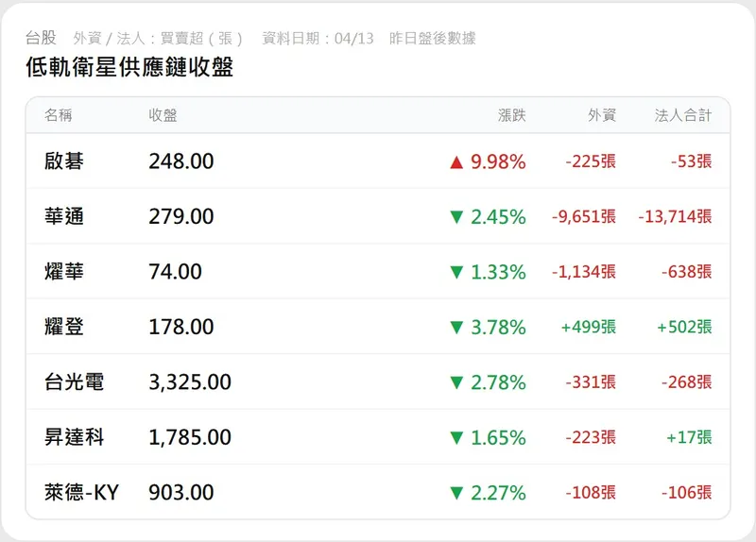The height and width of the screenshot is (542, 756).
Task: Select the 台股 label at top
Action: point(41,38)
